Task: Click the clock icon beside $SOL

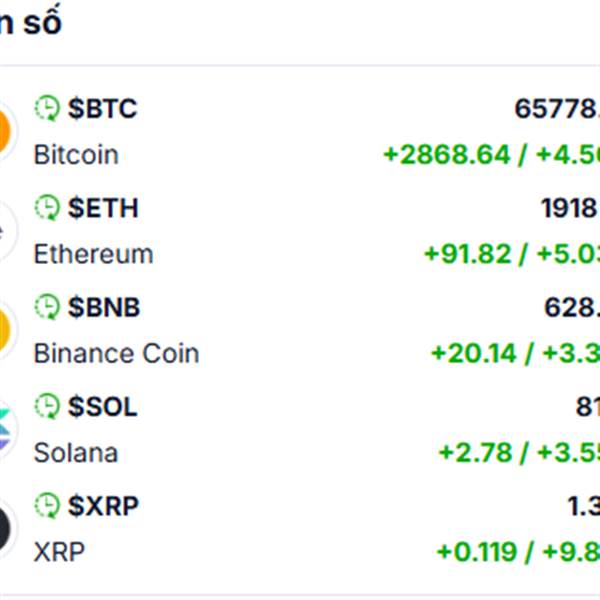Action: coord(47,406)
